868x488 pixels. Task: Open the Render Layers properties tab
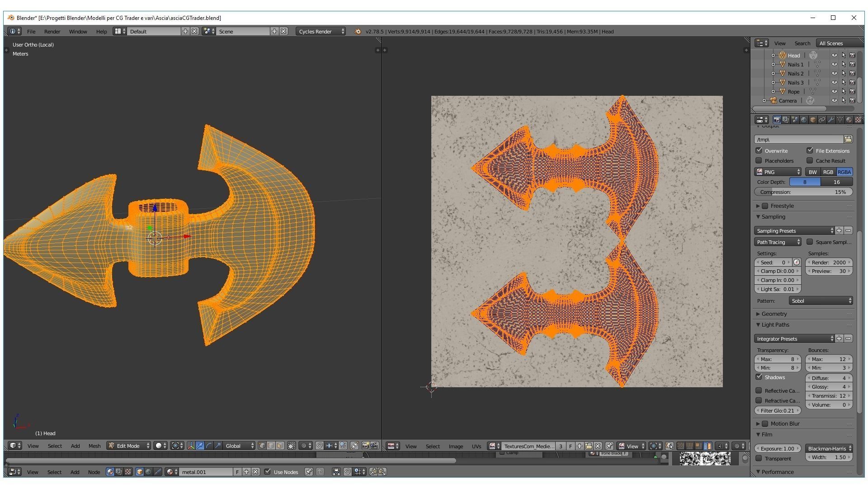click(x=786, y=120)
